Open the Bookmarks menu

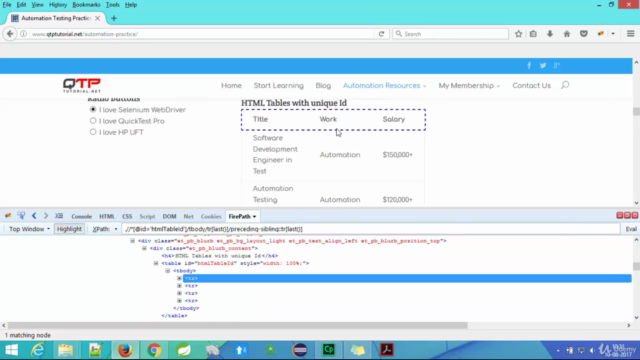click(x=86, y=5)
